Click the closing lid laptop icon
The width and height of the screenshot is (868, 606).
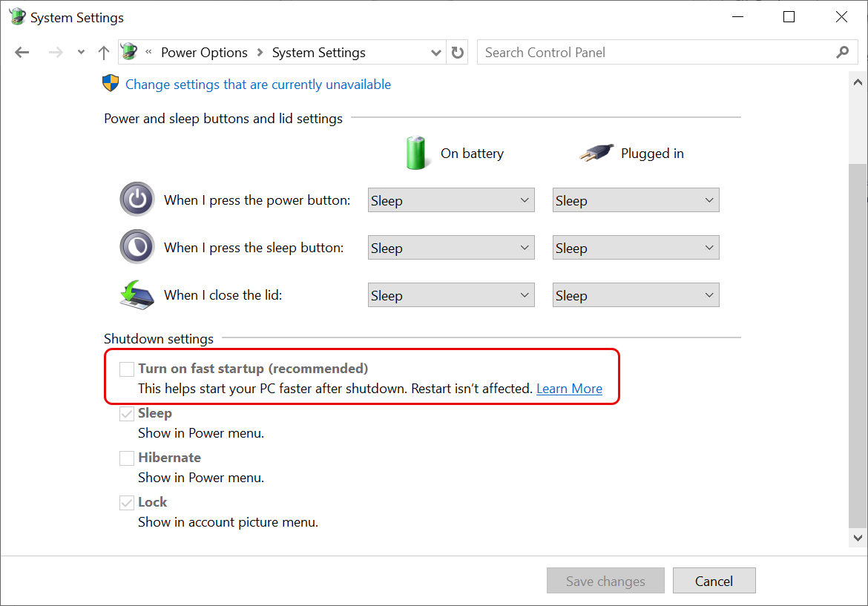[137, 294]
